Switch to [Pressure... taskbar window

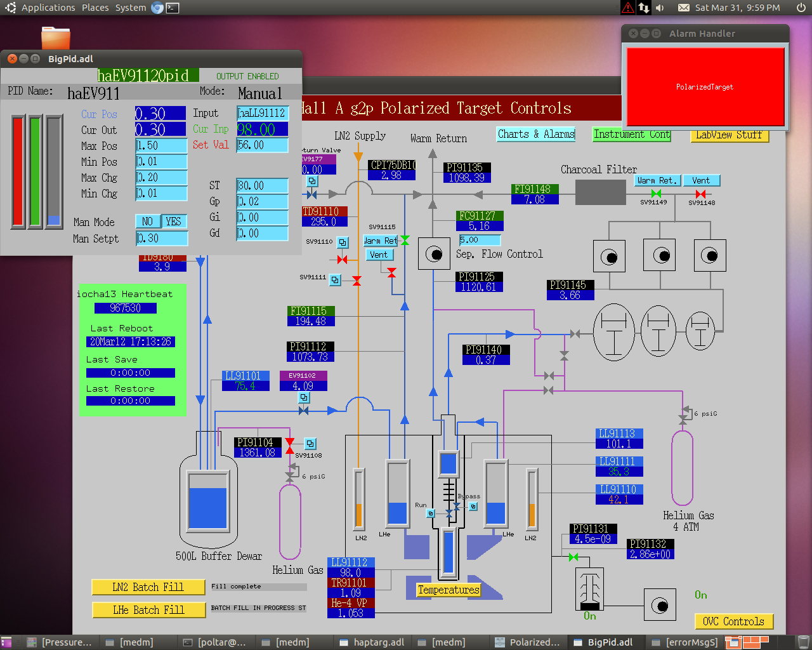(60, 642)
